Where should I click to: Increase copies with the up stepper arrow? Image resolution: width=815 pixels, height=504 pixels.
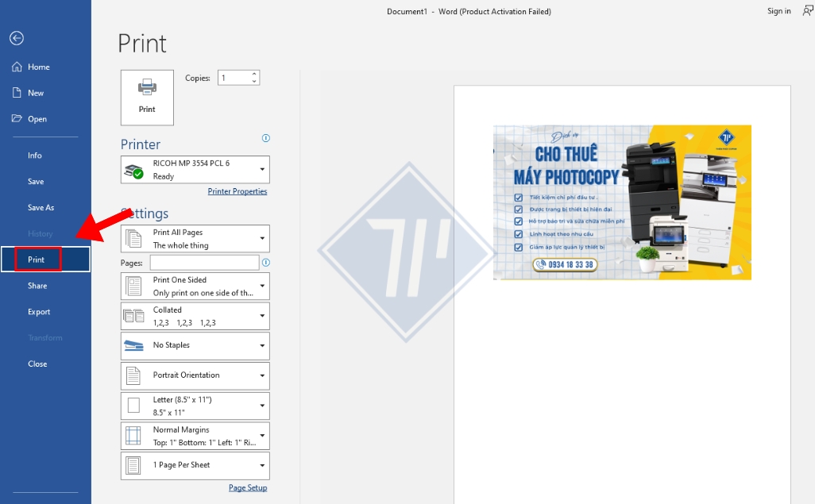(x=254, y=75)
